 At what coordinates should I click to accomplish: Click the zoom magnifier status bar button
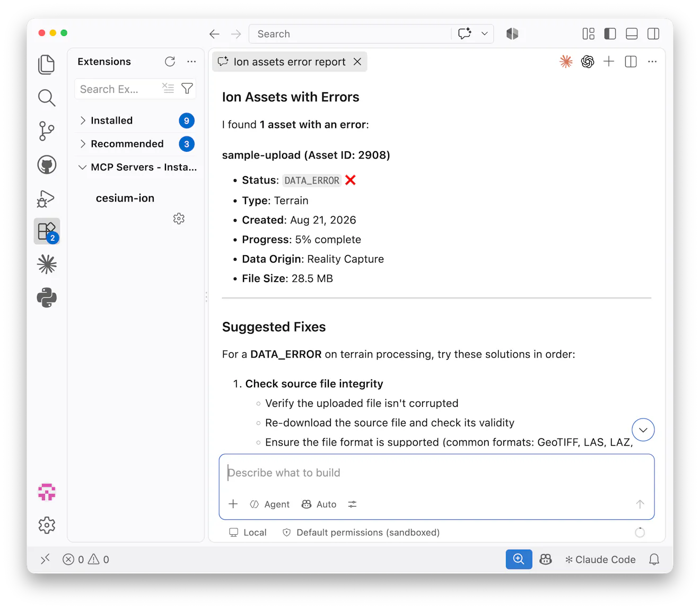(519, 559)
